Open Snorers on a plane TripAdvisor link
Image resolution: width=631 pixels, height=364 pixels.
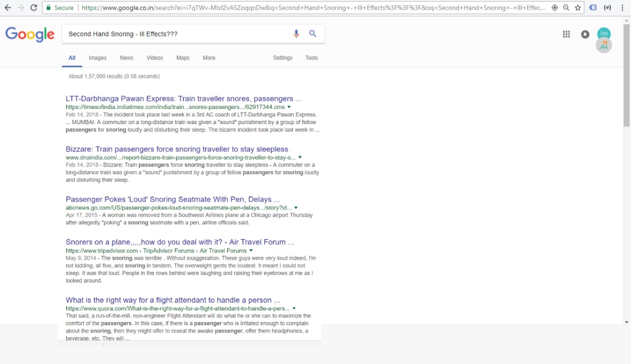(x=180, y=242)
